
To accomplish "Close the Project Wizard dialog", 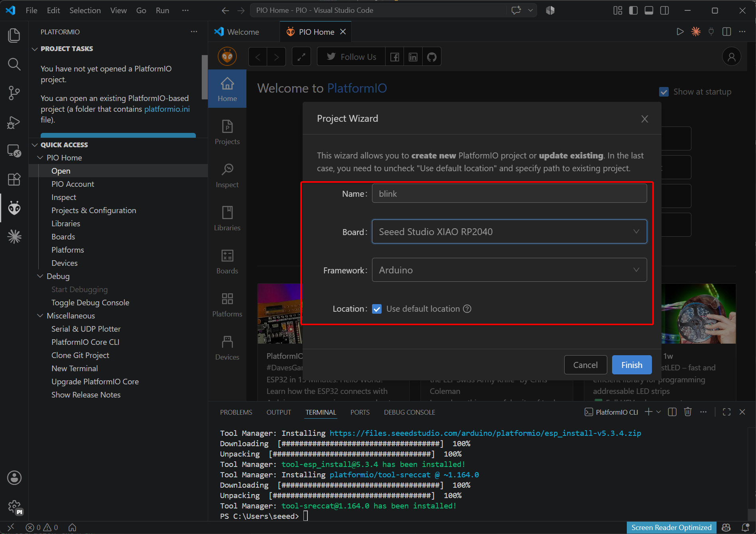I will click(644, 119).
